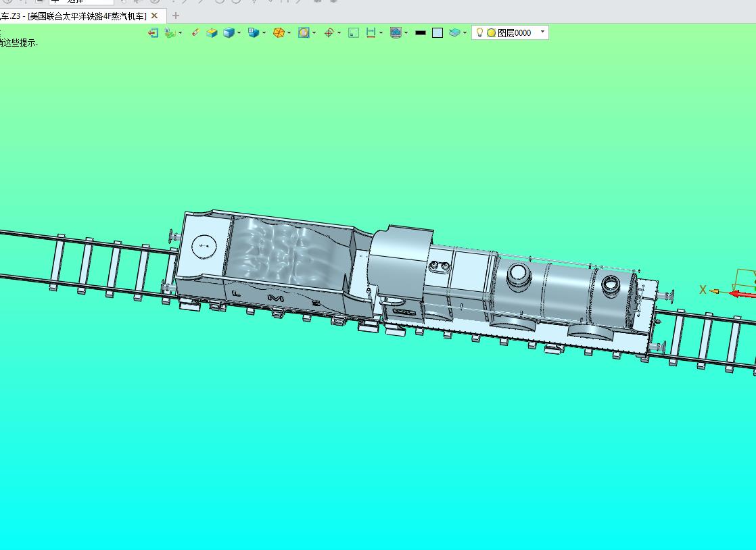
Task: Open dropdown beside blue shaded cube icon
Action: click(x=239, y=32)
